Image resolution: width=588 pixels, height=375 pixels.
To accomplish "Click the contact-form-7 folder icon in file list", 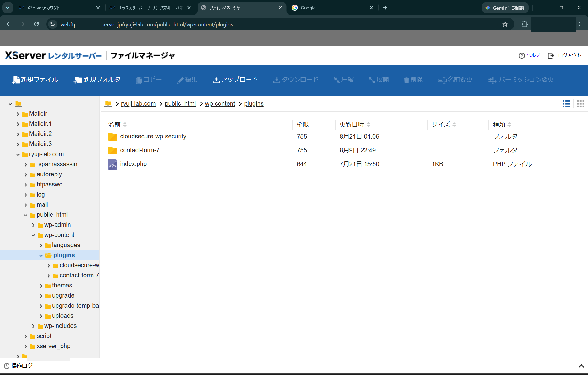I will (x=113, y=150).
